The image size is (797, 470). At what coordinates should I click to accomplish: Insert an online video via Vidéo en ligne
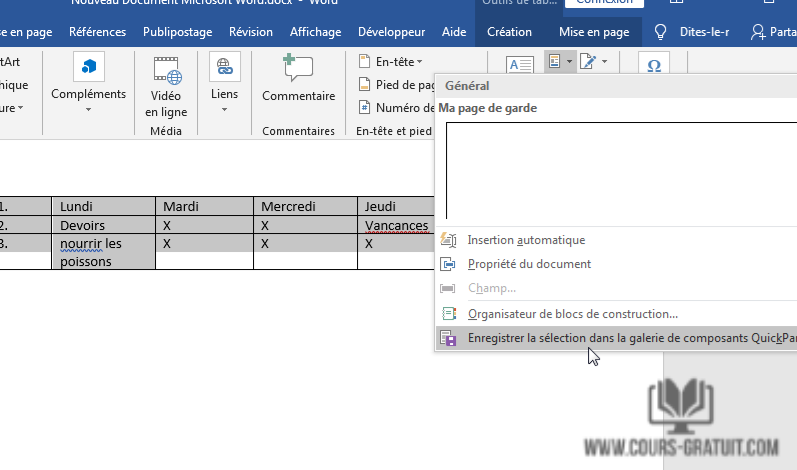[166, 70]
